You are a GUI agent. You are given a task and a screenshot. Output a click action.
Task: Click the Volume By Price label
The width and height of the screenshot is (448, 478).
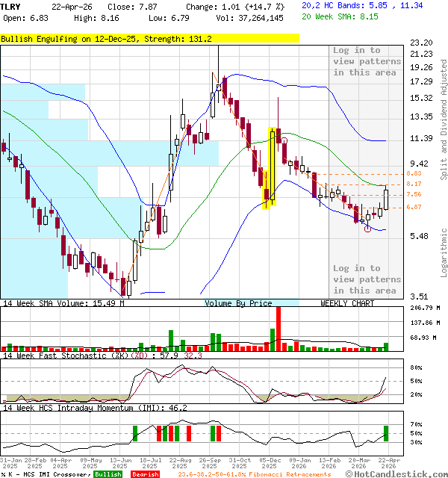tap(238, 303)
